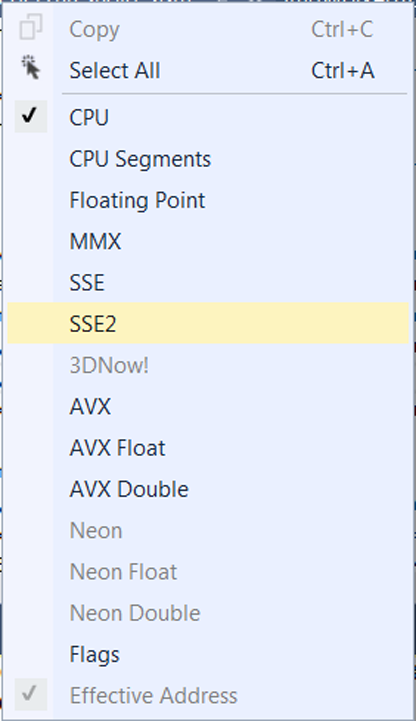This screenshot has width=416, height=721.
Task: Click the Select All cursor icon
Action: coord(31,68)
